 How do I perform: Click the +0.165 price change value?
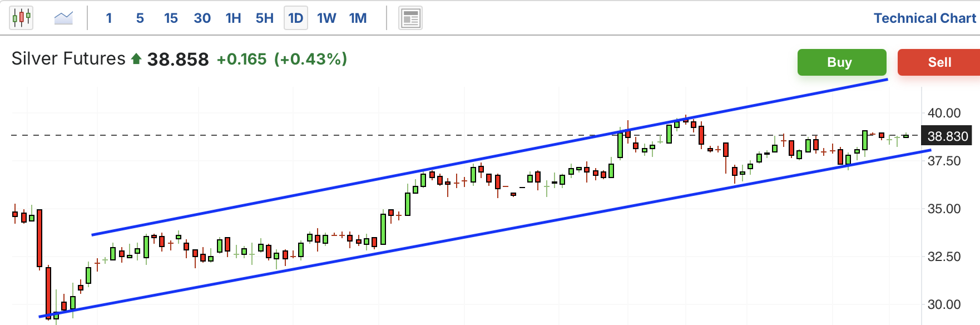click(241, 59)
